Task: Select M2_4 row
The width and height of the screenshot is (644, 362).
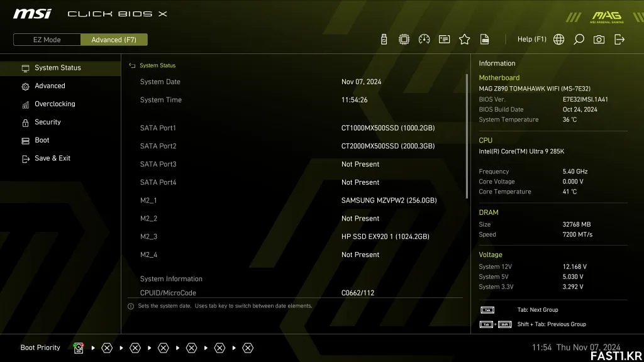Action: pos(295,255)
